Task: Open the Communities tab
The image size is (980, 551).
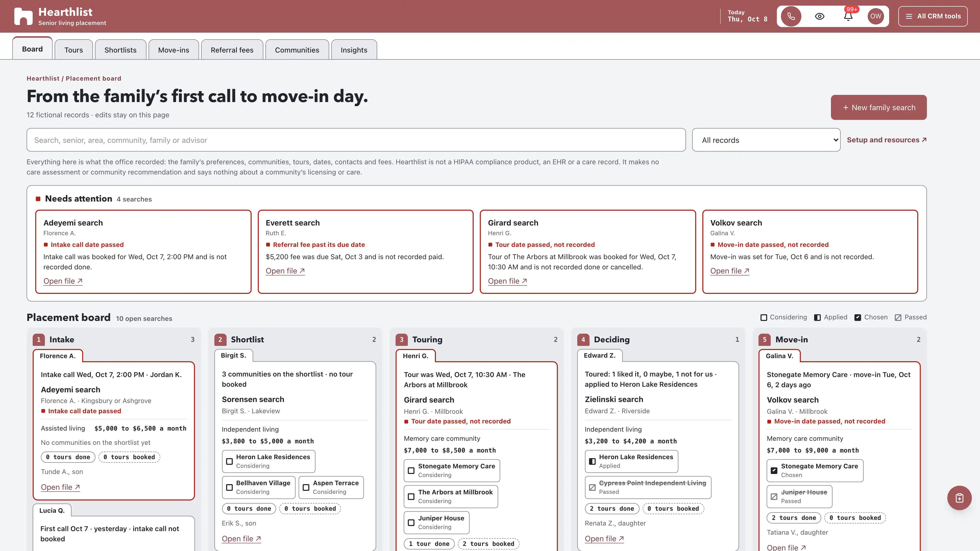Action: click(297, 50)
